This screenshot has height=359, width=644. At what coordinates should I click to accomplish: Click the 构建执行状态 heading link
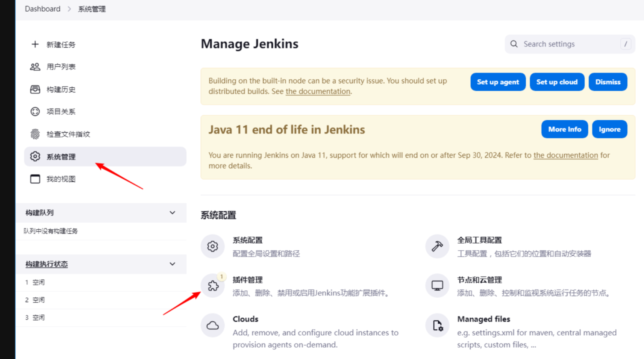coord(47,264)
